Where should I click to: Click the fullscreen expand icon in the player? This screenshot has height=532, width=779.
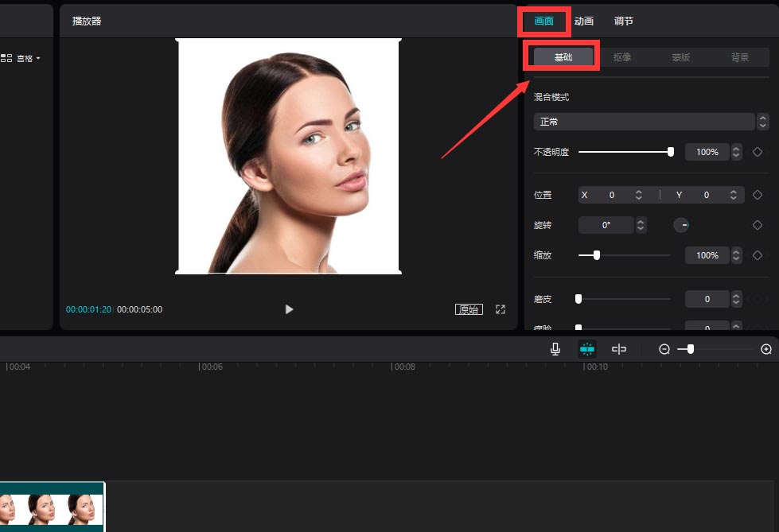[501, 309]
